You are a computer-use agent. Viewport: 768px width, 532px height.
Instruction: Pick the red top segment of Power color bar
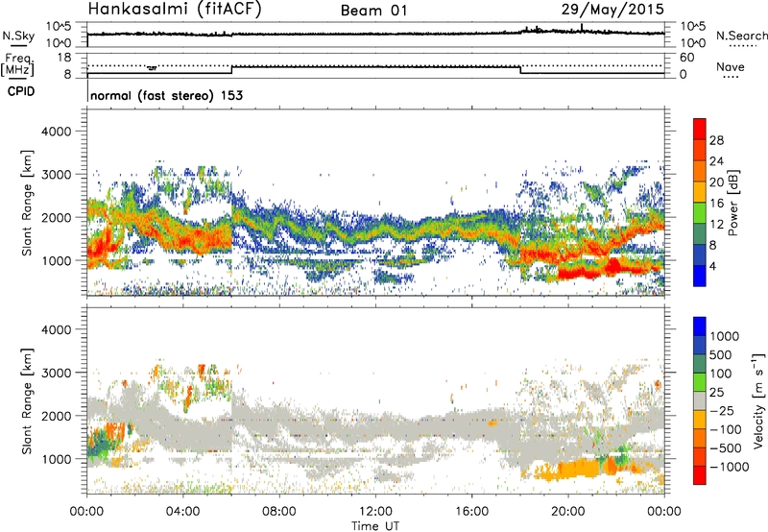[x=700, y=130]
